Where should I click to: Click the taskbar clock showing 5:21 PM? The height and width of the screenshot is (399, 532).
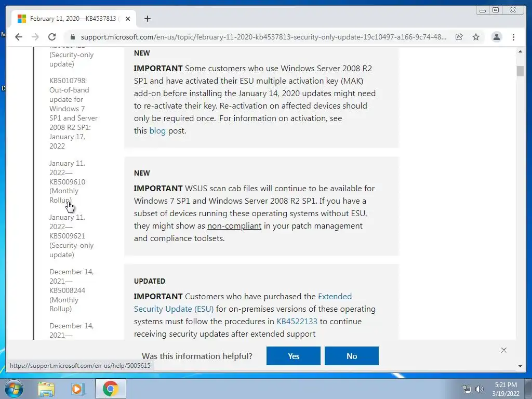[x=506, y=389]
